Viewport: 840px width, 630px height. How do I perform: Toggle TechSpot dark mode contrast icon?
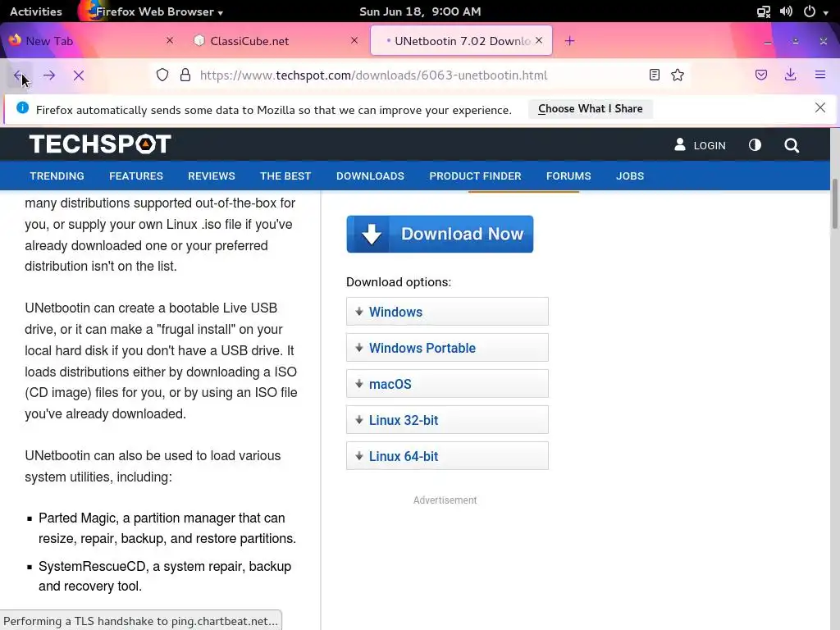coord(755,145)
